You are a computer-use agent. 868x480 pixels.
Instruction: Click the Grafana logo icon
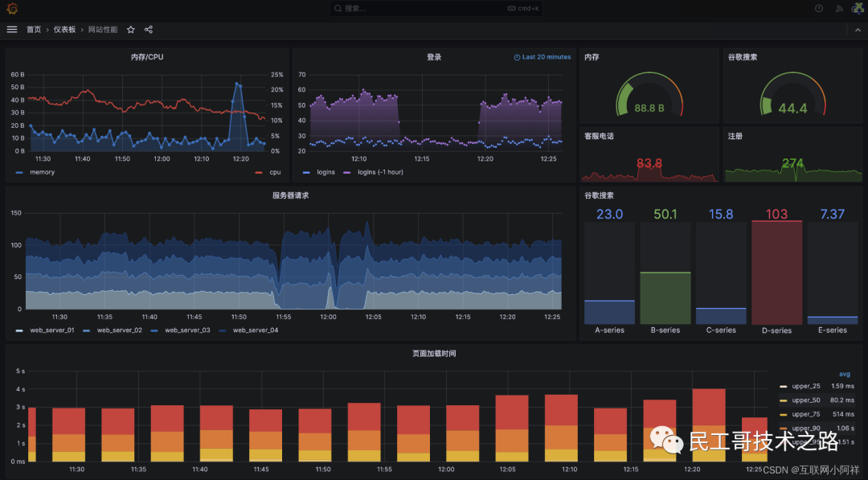tap(11, 8)
